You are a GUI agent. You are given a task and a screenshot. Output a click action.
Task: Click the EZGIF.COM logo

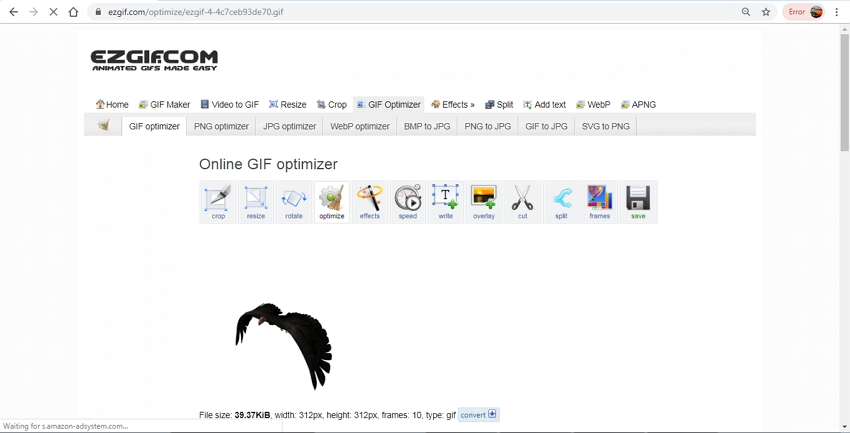[x=154, y=60]
